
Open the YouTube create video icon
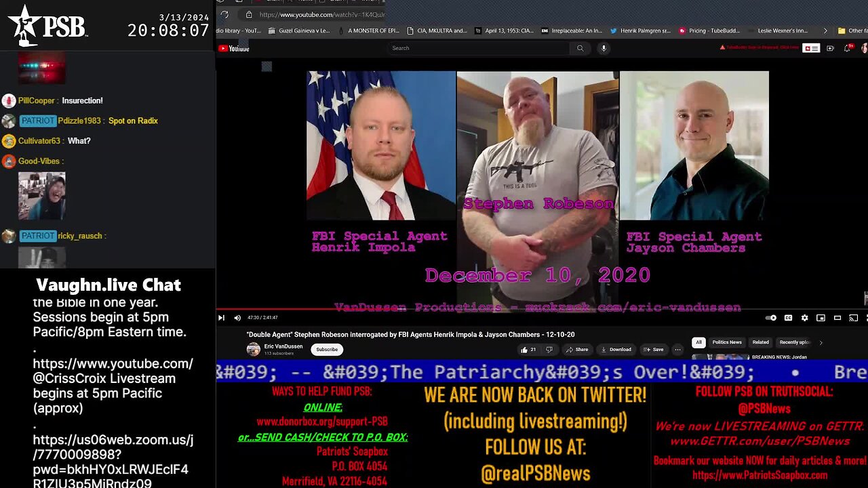[830, 48]
